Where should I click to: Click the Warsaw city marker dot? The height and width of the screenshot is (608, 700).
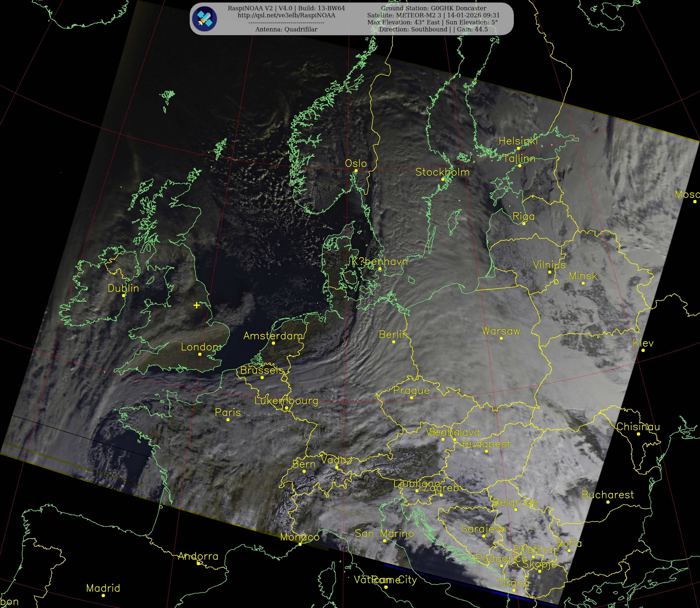pyautogui.click(x=501, y=338)
